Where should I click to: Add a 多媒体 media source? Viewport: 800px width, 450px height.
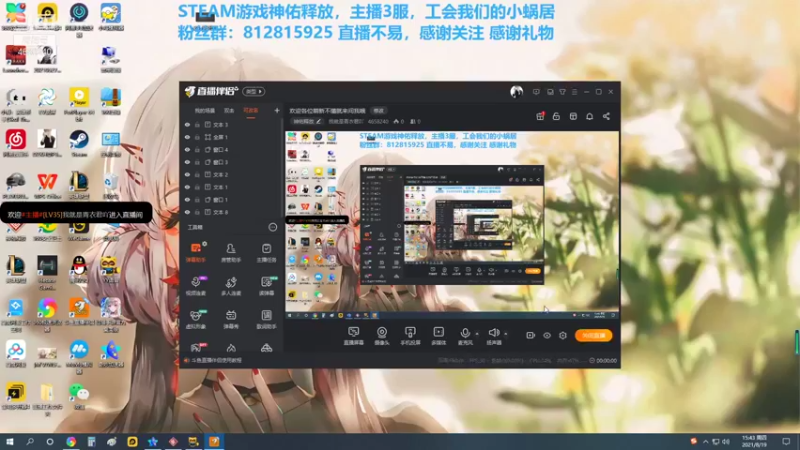click(x=438, y=336)
